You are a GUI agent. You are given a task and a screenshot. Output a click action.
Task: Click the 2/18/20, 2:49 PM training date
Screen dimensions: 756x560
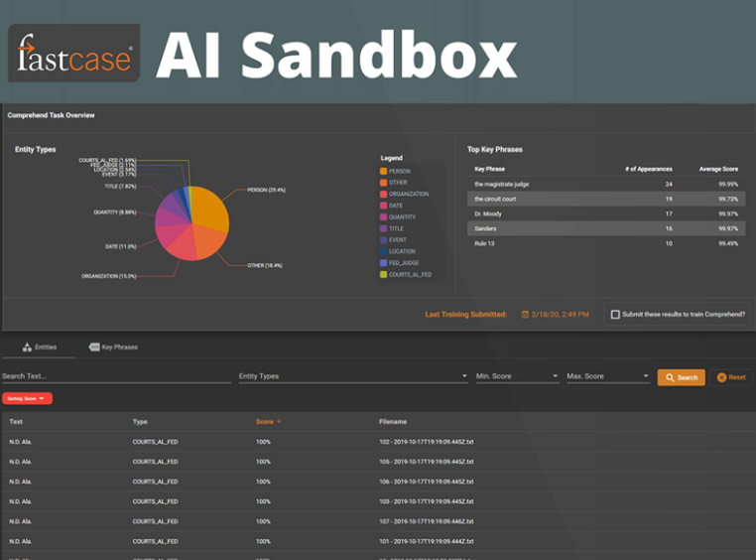pos(560,315)
